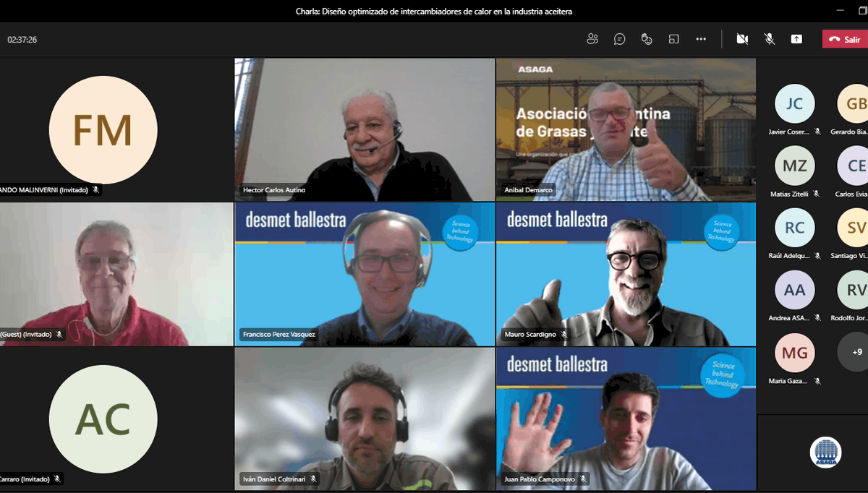
Task: Unmute the microphone
Action: (x=770, y=39)
